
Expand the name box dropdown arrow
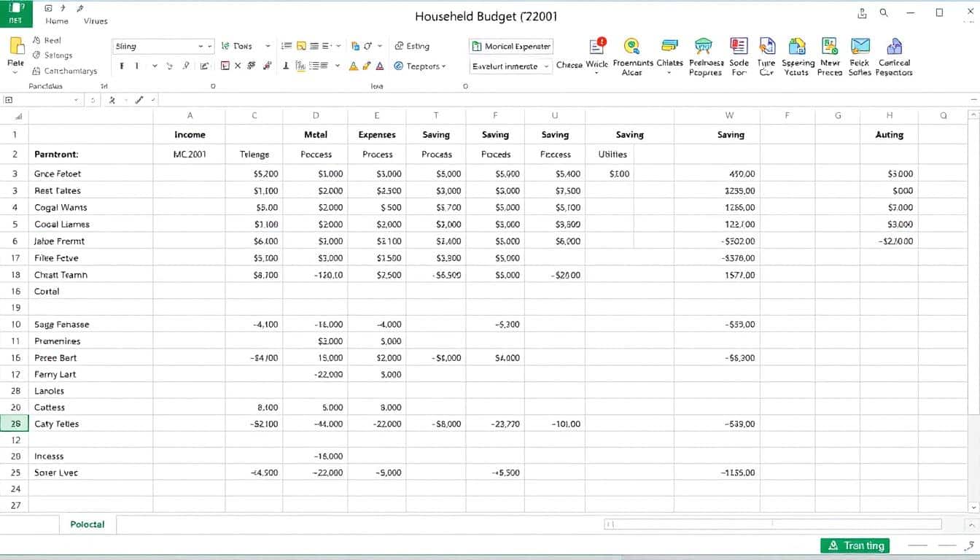[x=76, y=100]
